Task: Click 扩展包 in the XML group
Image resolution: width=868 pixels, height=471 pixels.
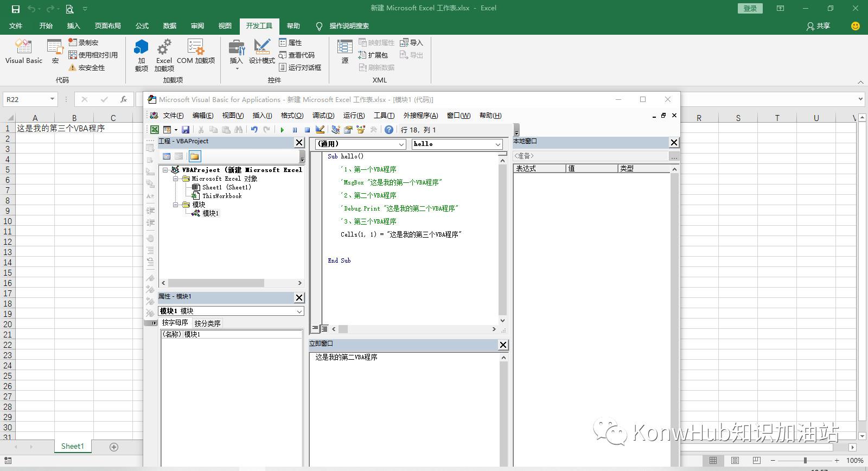Action: click(373, 55)
